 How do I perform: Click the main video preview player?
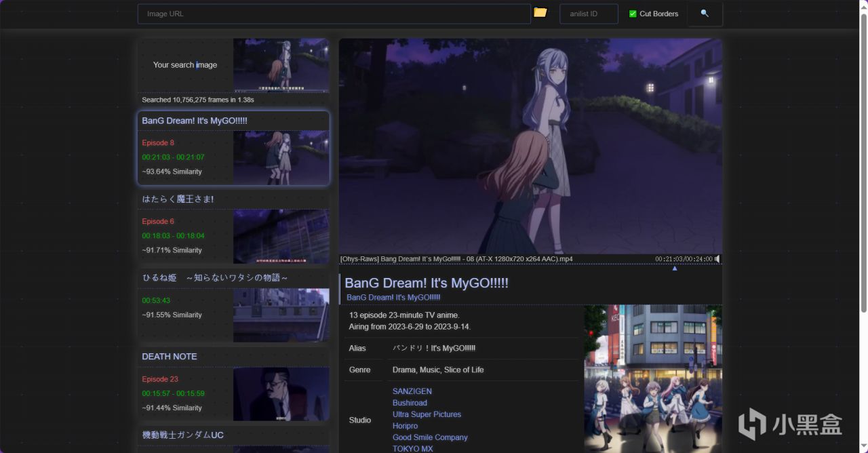click(x=530, y=146)
